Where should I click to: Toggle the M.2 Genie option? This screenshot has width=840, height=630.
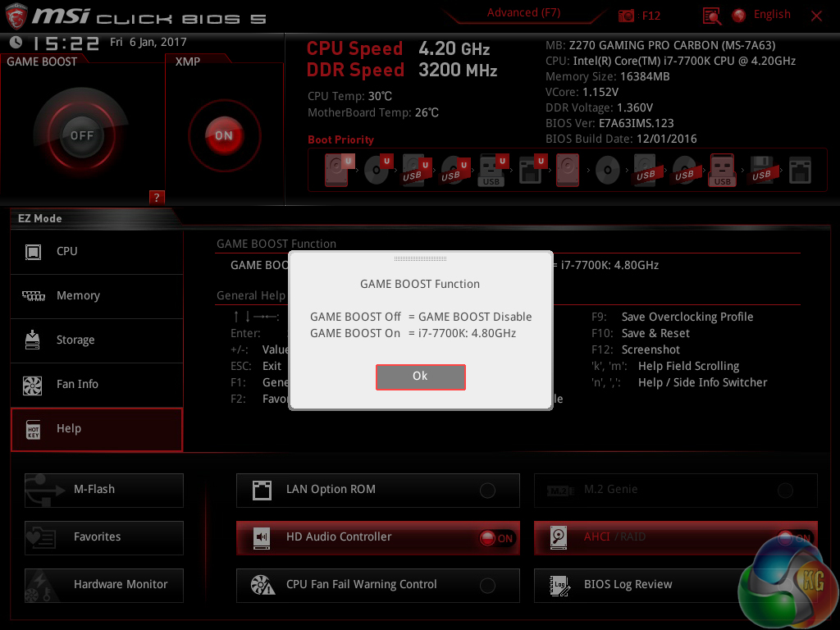pyautogui.click(x=676, y=490)
